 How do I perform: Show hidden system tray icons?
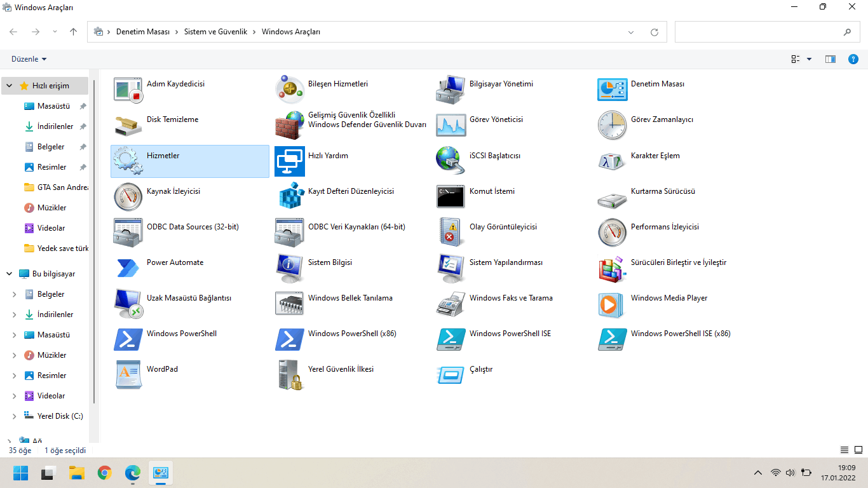pos(758,473)
